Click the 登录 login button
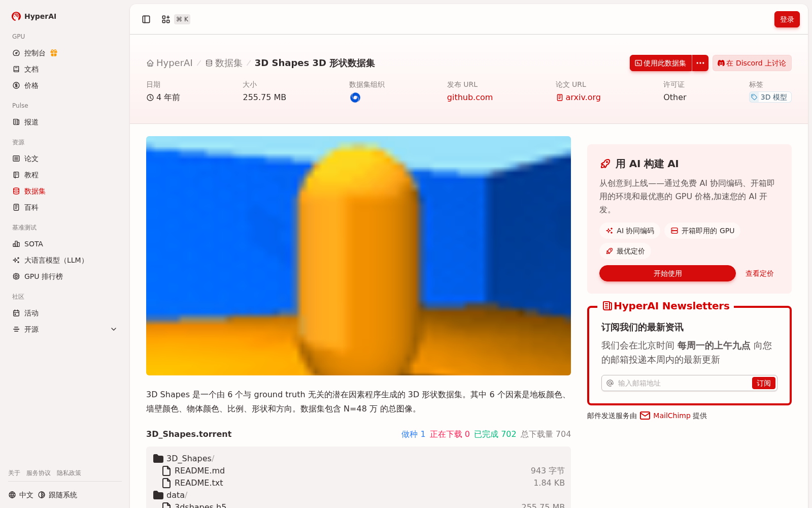 tap(787, 19)
